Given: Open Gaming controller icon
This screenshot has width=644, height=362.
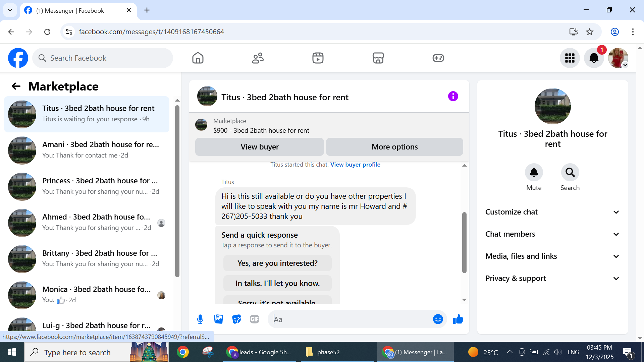Looking at the screenshot, I should pyautogui.click(x=438, y=58).
